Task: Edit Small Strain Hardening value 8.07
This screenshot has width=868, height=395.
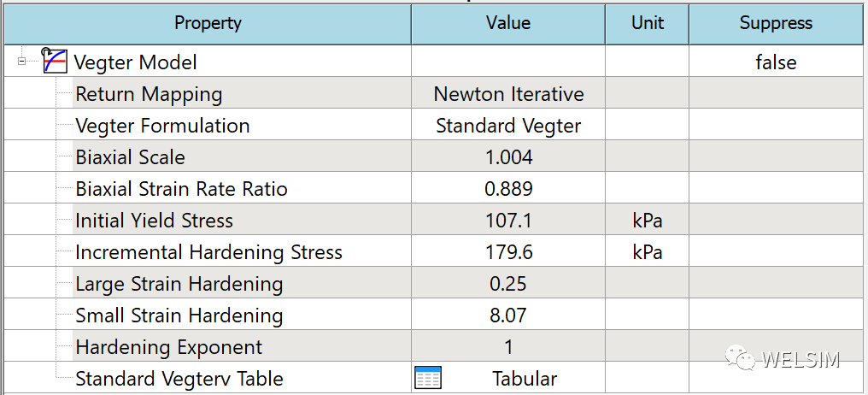Action: pyautogui.click(x=508, y=315)
